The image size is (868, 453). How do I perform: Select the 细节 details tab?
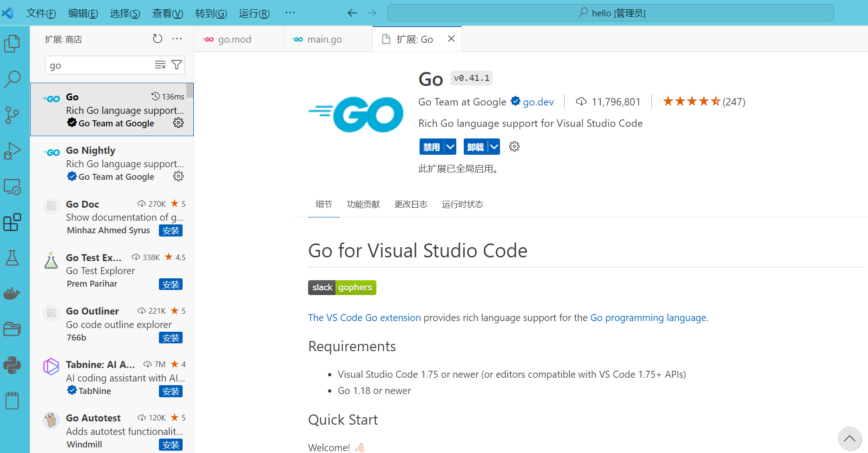point(324,204)
